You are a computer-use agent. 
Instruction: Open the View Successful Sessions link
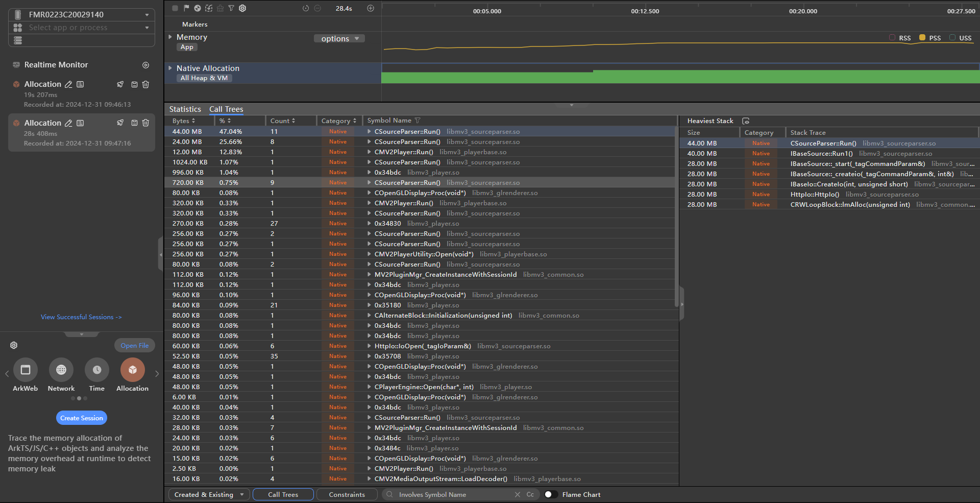click(81, 317)
